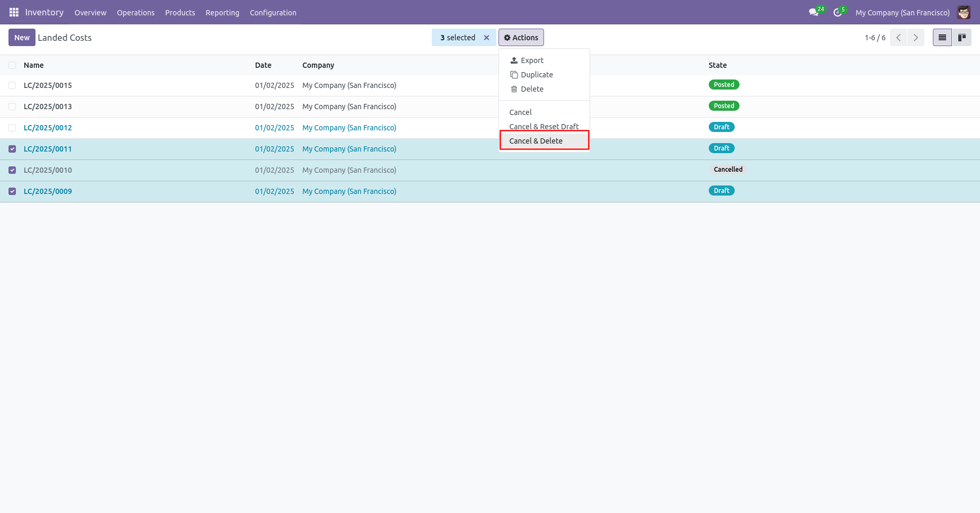Image resolution: width=980 pixels, height=513 pixels.
Task: Sort by the Date column header
Action: (263, 65)
